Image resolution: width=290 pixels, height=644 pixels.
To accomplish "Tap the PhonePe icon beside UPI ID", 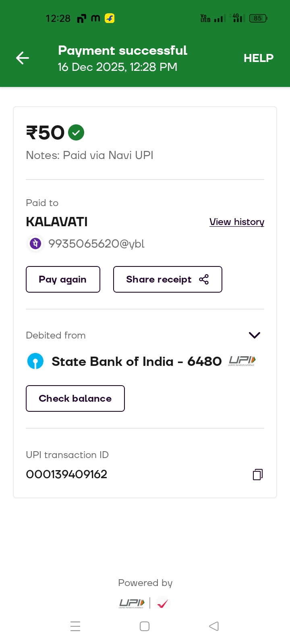I will click(x=35, y=244).
